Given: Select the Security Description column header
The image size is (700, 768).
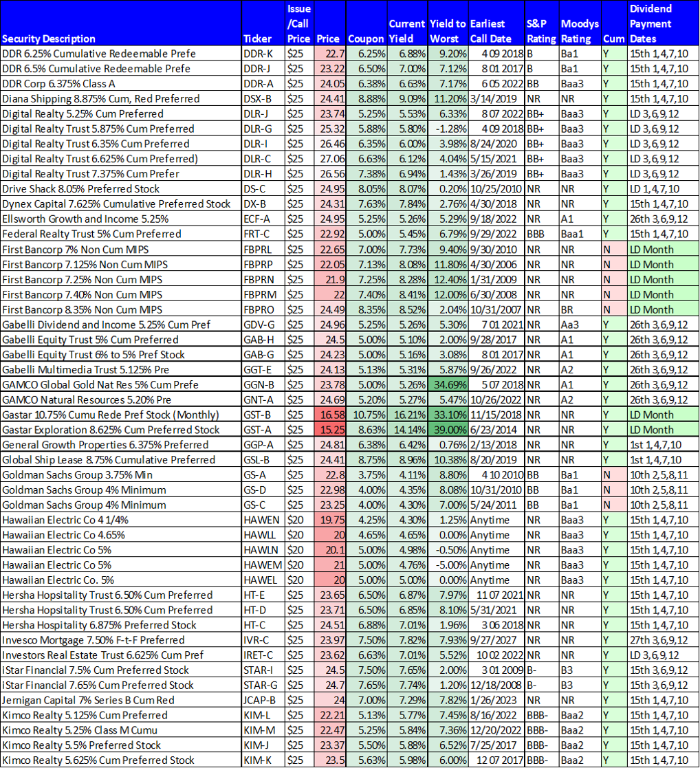Looking at the screenshot, I should point(120,23).
